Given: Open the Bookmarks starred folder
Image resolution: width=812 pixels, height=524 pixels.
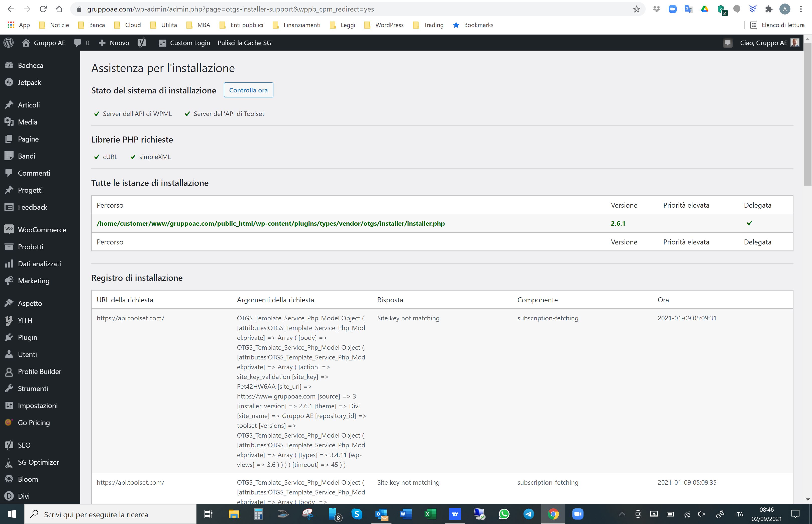Looking at the screenshot, I should (473, 25).
